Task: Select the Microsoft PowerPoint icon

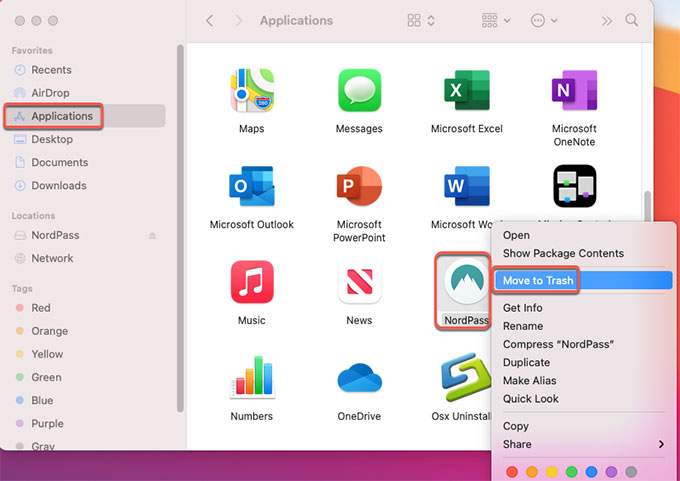Action: point(359,188)
